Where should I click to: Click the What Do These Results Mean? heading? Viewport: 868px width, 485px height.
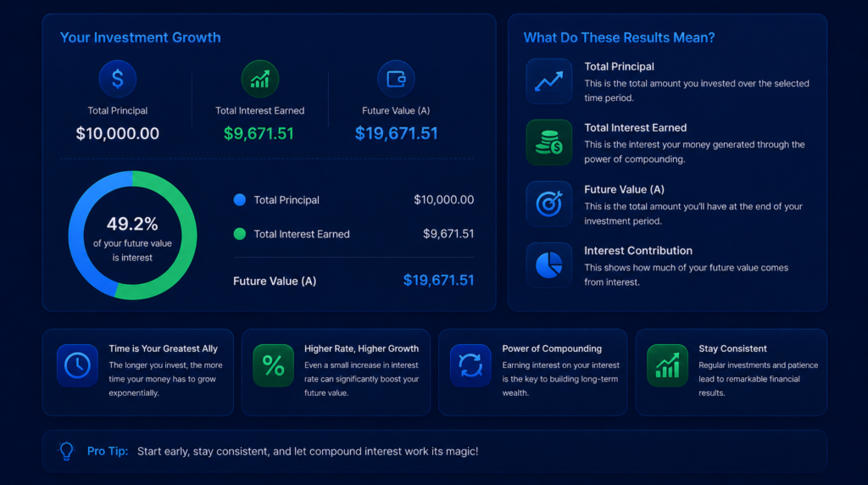619,37
